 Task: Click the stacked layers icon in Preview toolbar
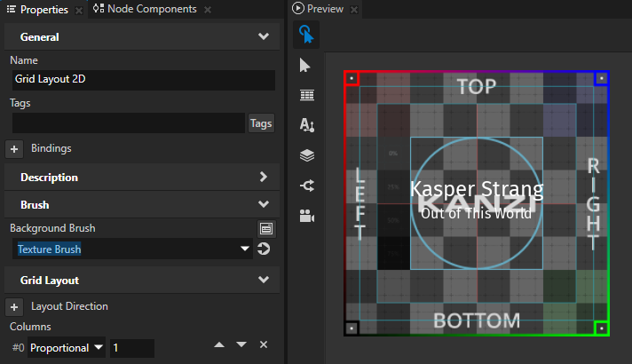pyautogui.click(x=306, y=155)
